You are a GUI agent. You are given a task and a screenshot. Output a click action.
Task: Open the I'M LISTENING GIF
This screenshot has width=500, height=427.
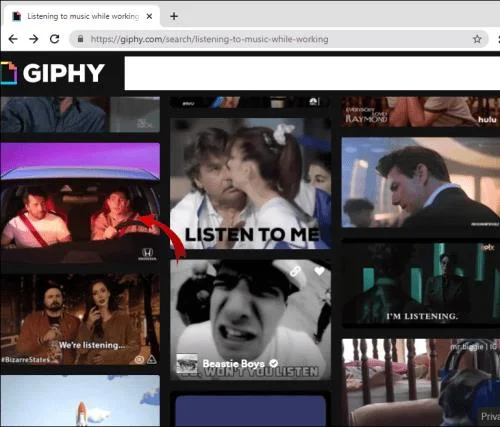pos(421,283)
